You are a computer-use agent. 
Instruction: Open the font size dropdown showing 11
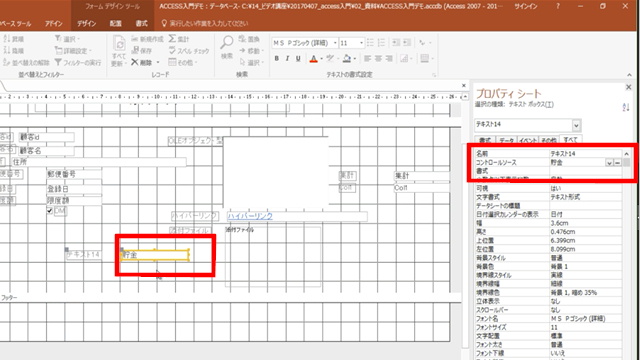click(x=361, y=43)
